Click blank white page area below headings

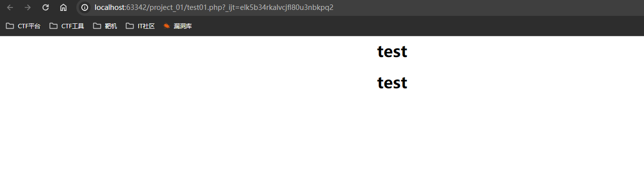coord(322,139)
